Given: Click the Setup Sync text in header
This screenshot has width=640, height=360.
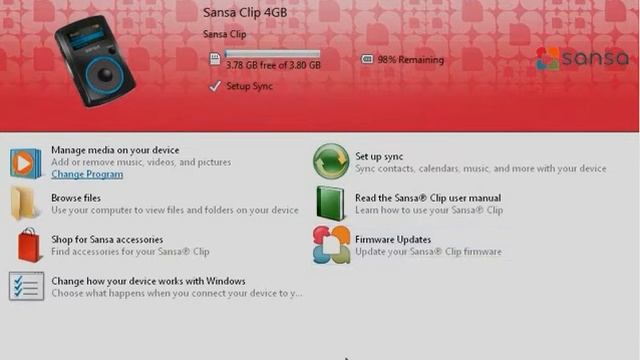Looking at the screenshot, I should tap(249, 86).
